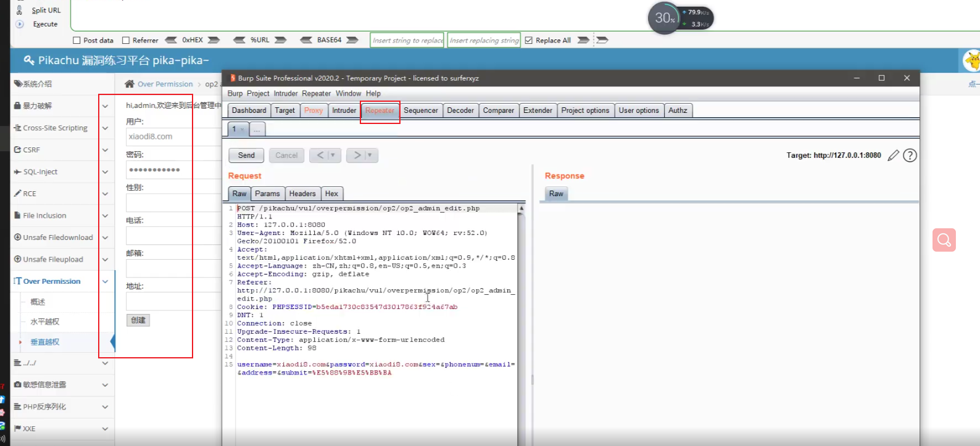Click the Split URL icon
Viewport: 980px width, 446px height.
pyautogui.click(x=20, y=10)
